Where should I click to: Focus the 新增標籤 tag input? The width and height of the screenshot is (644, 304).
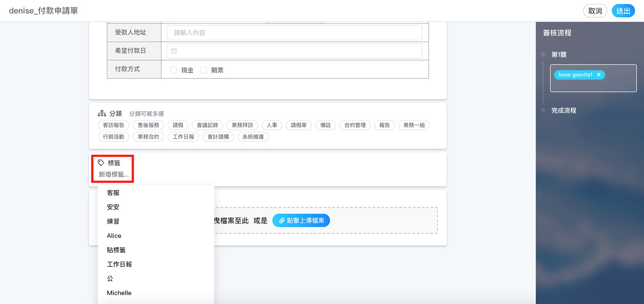pyautogui.click(x=114, y=175)
